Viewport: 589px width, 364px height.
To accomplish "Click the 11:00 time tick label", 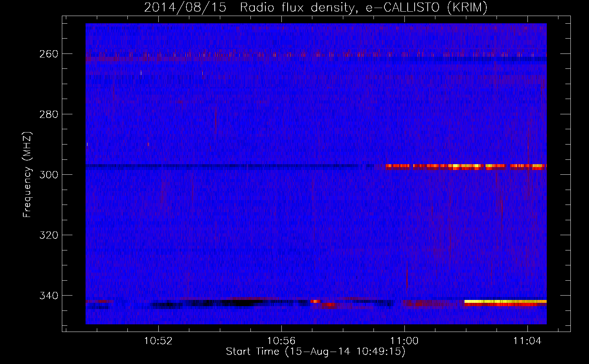I will 404,341.
